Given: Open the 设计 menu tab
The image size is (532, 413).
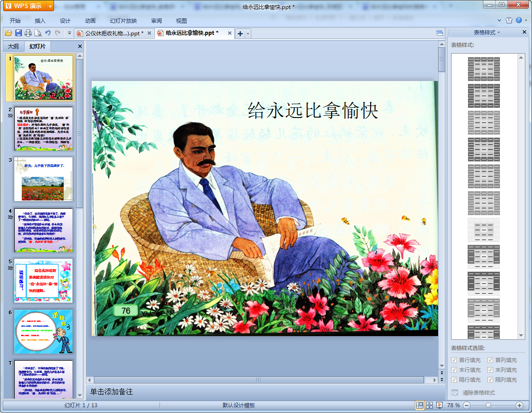Looking at the screenshot, I should [65, 21].
